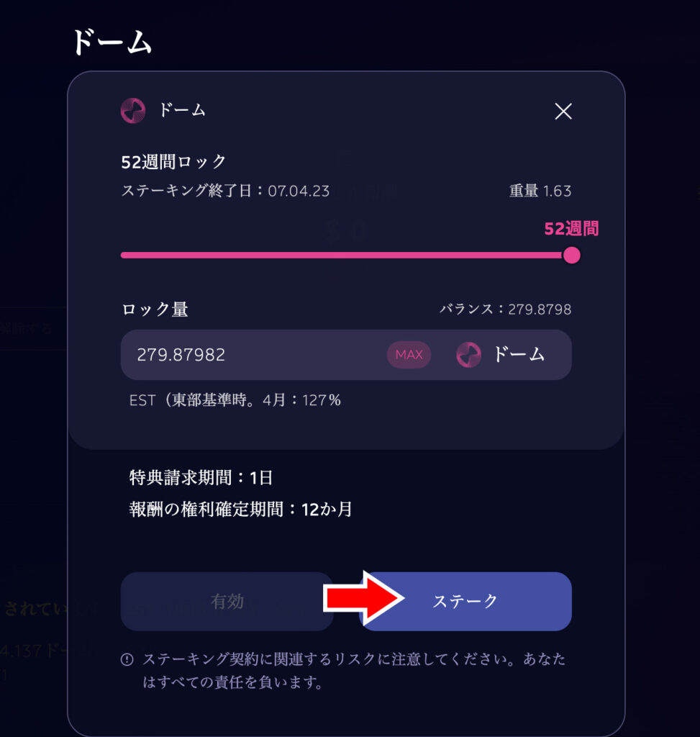Confirm staking with the ステーク button
The width and height of the screenshot is (700, 737).
pos(465,601)
